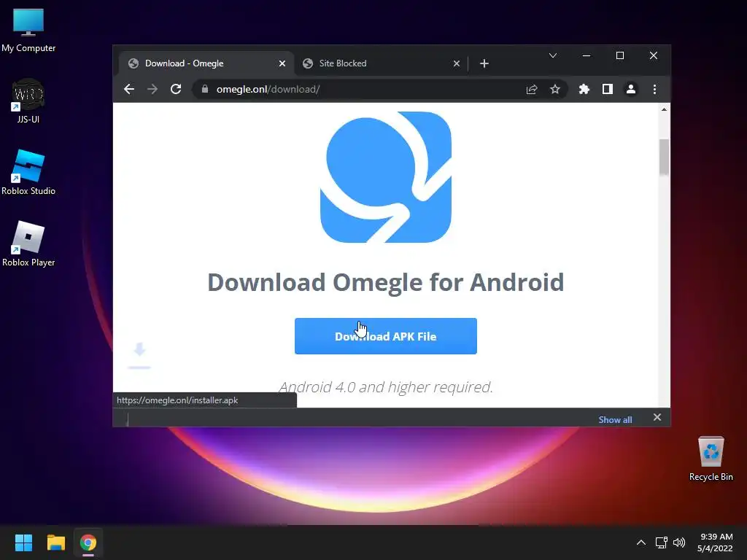The height and width of the screenshot is (560, 747).
Task: Close the Site Blocked tab
Action: point(457,63)
